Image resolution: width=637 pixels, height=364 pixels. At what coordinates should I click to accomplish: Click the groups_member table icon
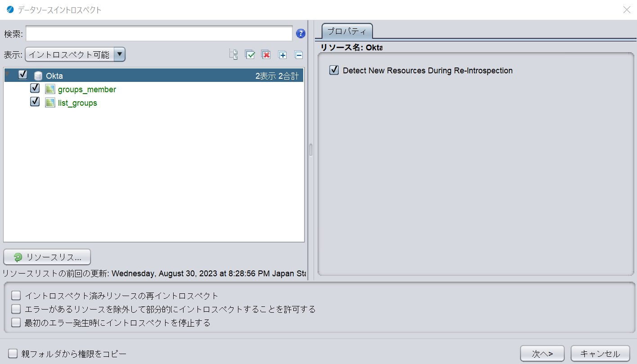pyautogui.click(x=50, y=90)
